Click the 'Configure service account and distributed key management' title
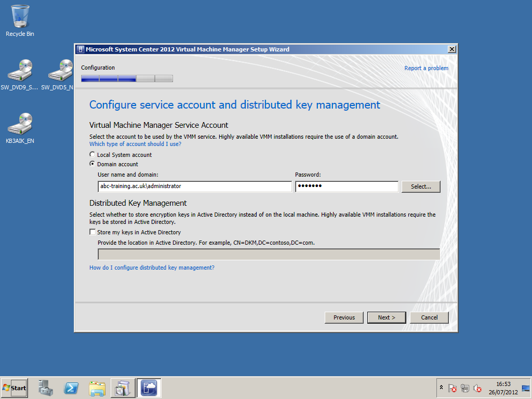This screenshot has height=399, width=532. coord(235,105)
